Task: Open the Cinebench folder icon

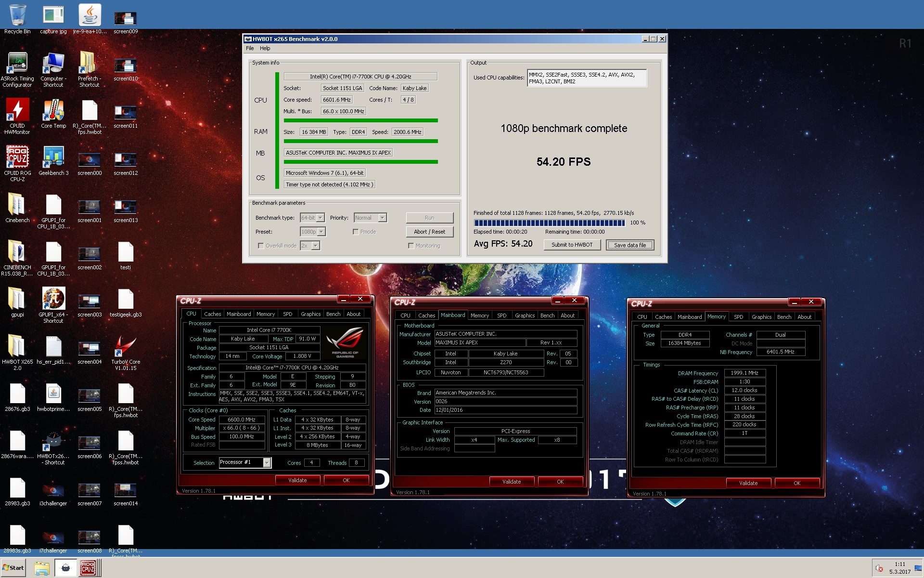Action: coord(17,208)
